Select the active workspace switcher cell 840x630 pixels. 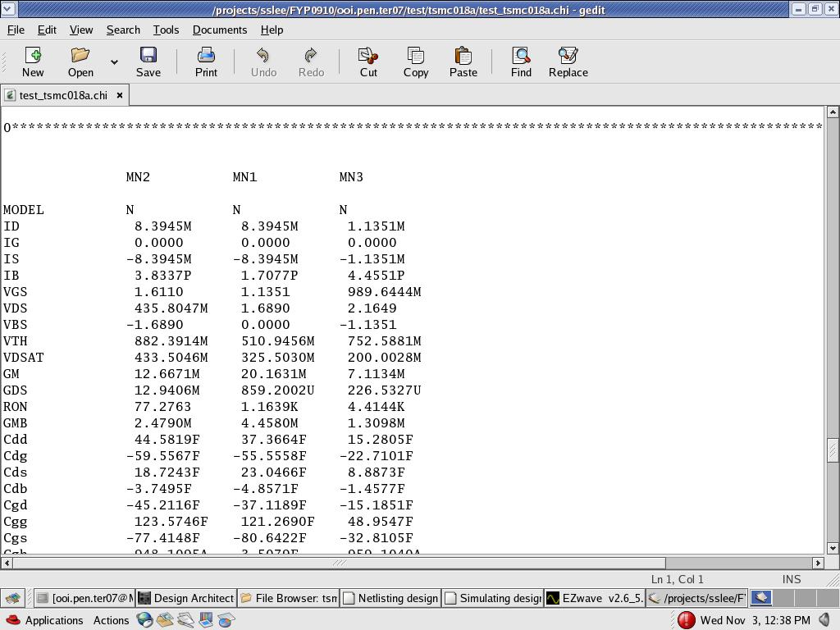click(x=760, y=598)
